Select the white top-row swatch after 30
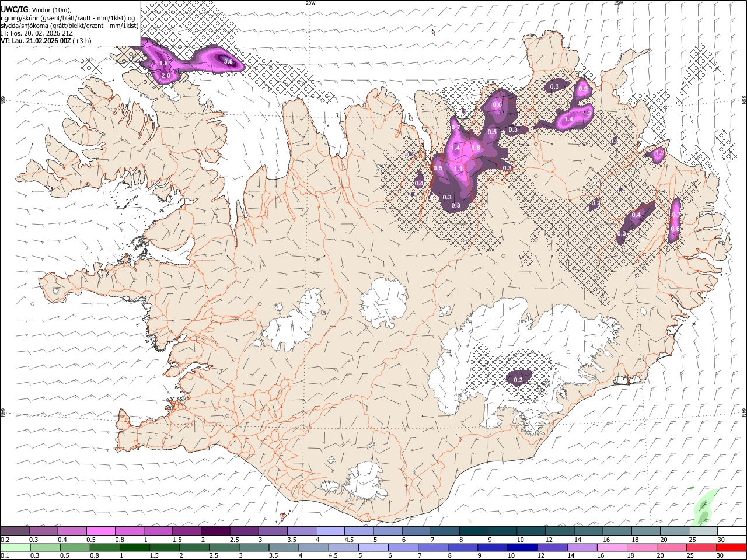747x560 pixels. pos(731,531)
